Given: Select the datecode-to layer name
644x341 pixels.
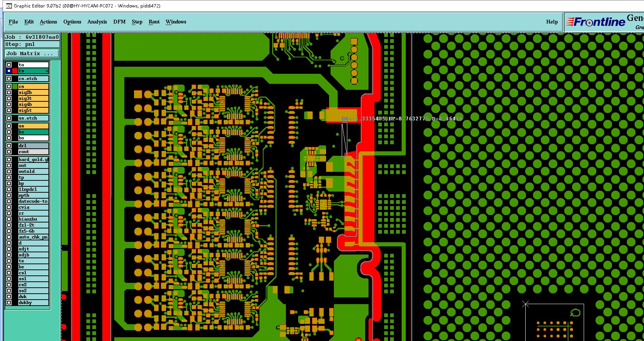Looking at the screenshot, I should pyautogui.click(x=34, y=201).
